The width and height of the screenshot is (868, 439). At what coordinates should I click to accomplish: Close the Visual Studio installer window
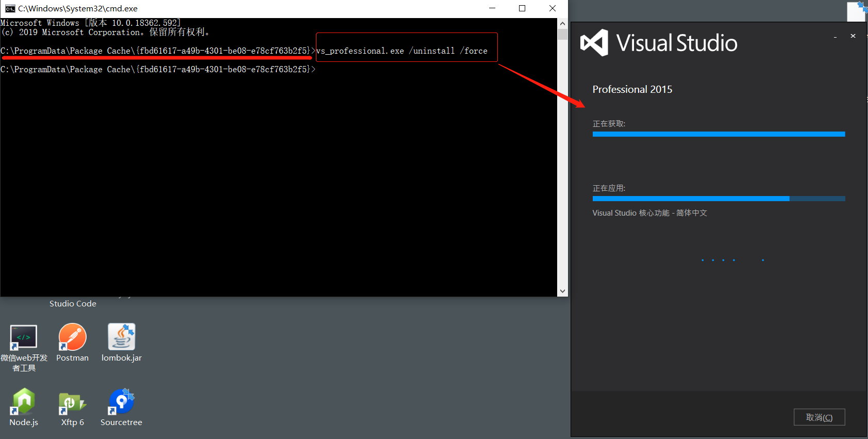coord(853,36)
